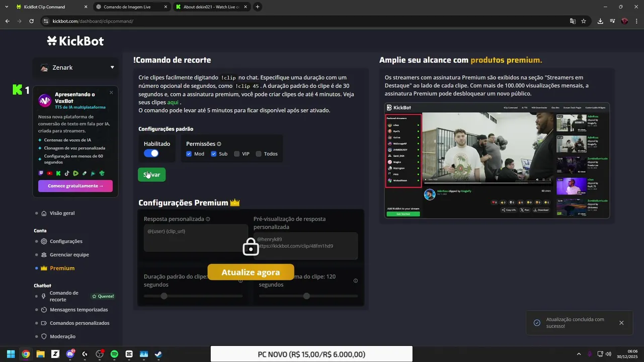The image size is (644, 362).
Task: Click 'Comece gratuitamente' button
Action: (75, 186)
